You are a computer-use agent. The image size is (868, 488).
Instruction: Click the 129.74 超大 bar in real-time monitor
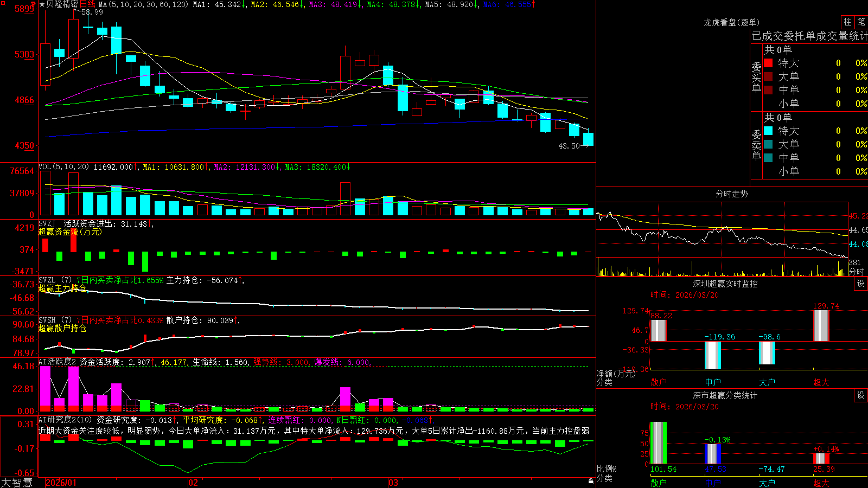pos(821,326)
